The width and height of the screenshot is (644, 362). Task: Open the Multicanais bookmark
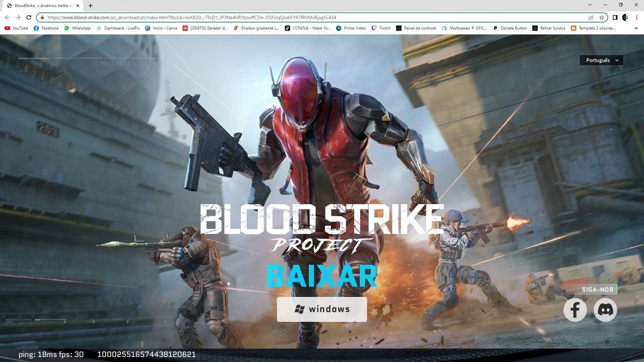tap(464, 28)
